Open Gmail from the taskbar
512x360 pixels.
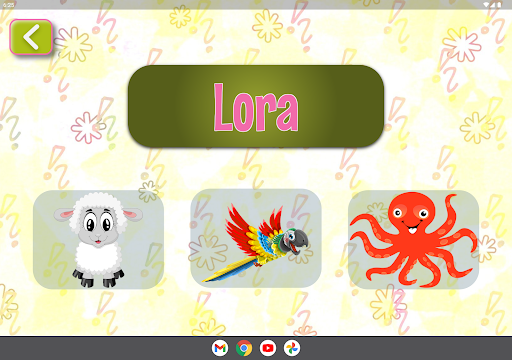220,348
